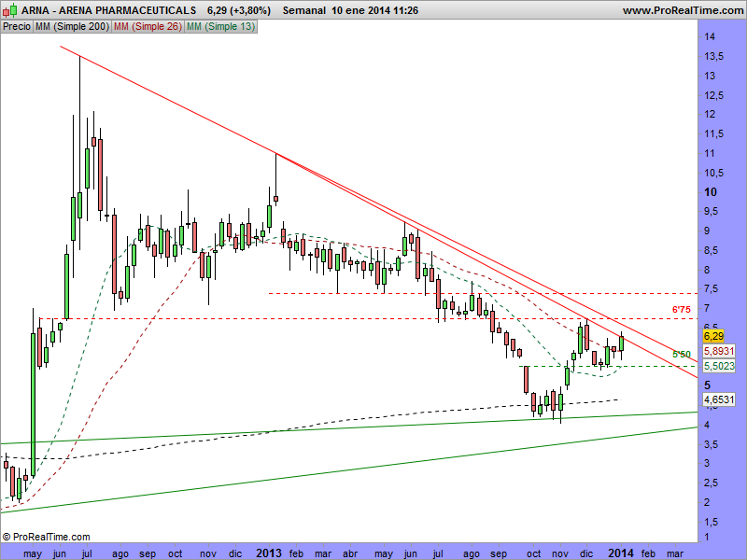Image resolution: width=747 pixels, height=560 pixels.
Task: Click the 8 price axis label
Action: point(707,270)
